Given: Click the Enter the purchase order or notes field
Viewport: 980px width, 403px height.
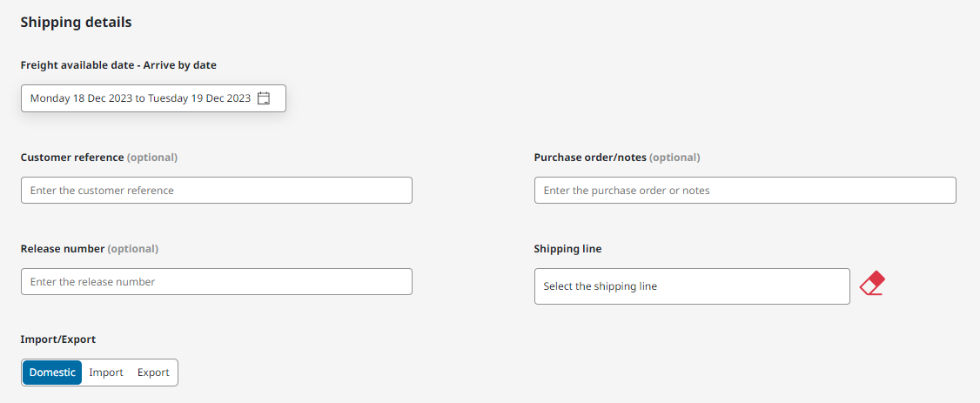Looking at the screenshot, I should click(x=744, y=191).
